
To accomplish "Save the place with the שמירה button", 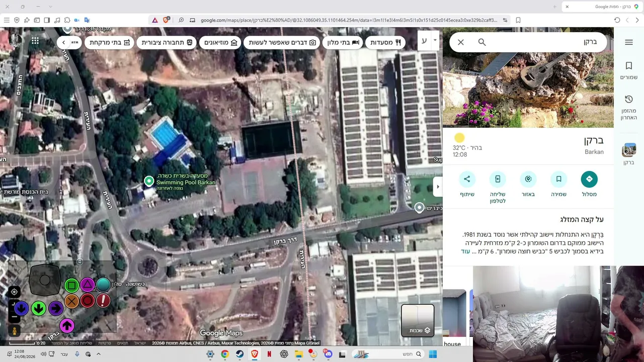I will [558, 185].
